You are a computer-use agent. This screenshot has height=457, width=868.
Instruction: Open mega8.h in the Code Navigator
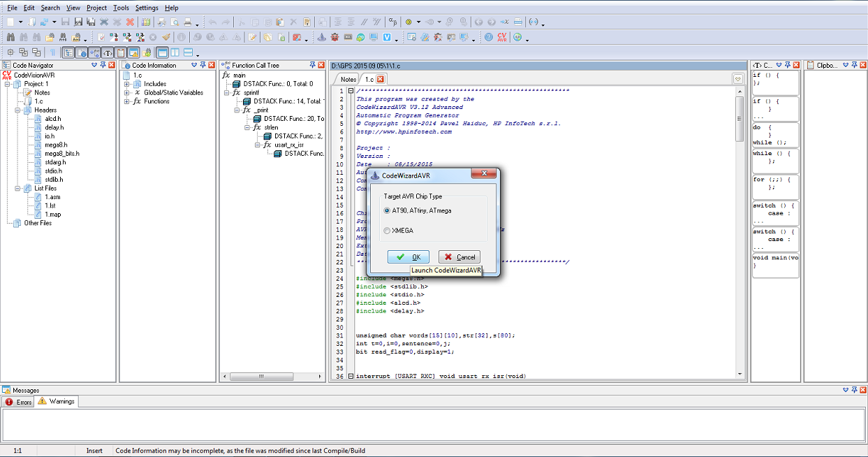(55, 145)
